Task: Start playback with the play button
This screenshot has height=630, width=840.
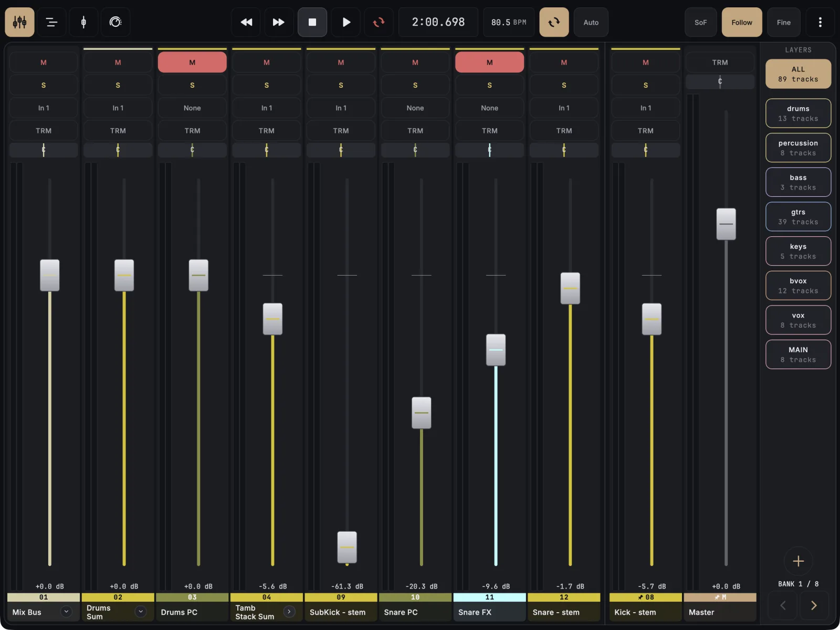Action: pos(346,22)
